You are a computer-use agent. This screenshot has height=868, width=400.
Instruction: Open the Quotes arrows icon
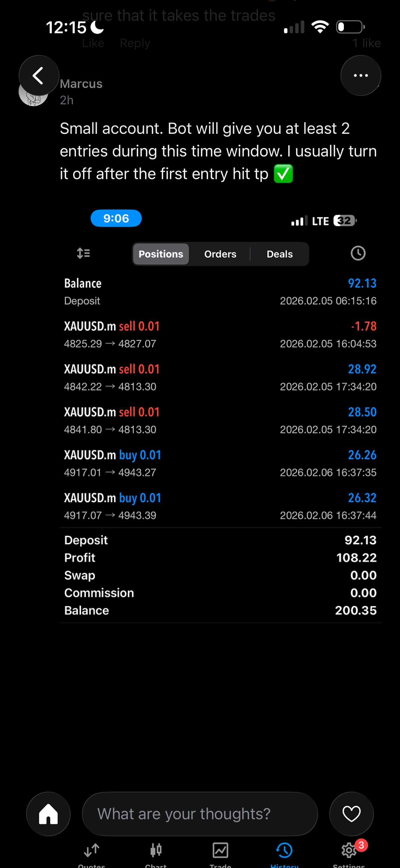[91, 851]
